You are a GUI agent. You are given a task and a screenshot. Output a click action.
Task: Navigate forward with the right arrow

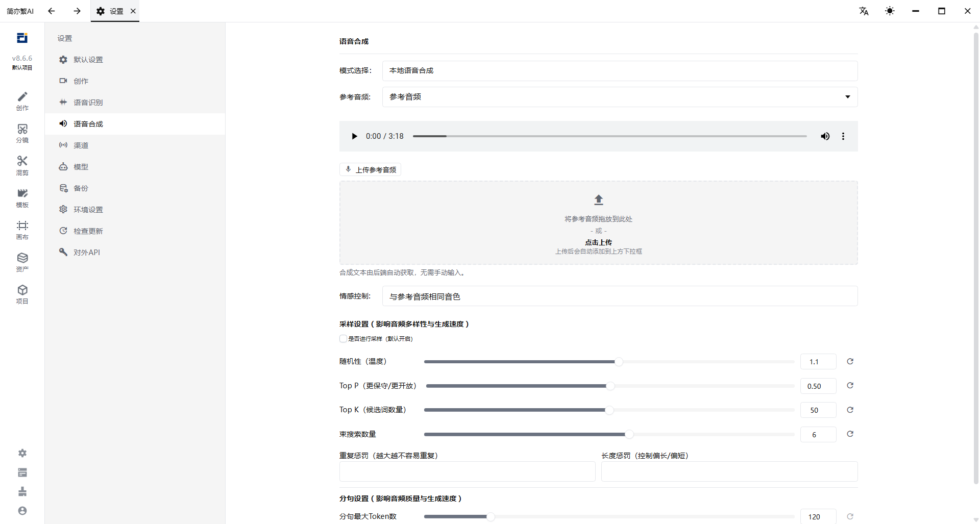click(x=77, y=11)
